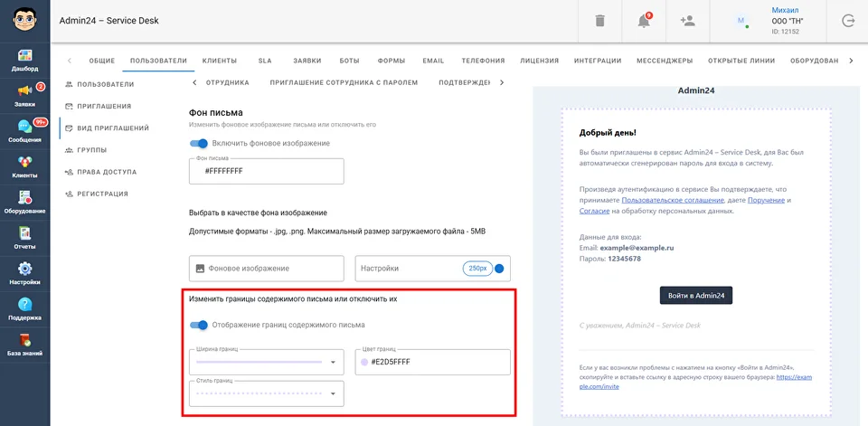Open Пользовательское соглашение link
Viewport: 868px width, 426px height.
pos(673,200)
